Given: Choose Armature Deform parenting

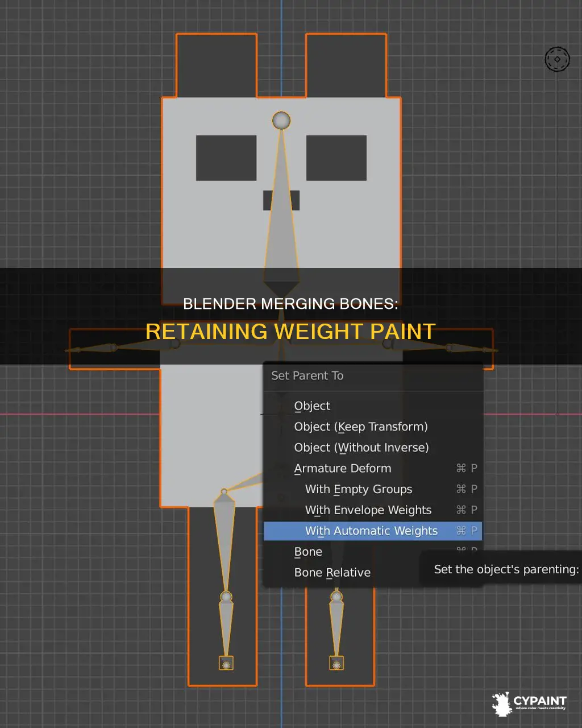Looking at the screenshot, I should pyautogui.click(x=373, y=468).
